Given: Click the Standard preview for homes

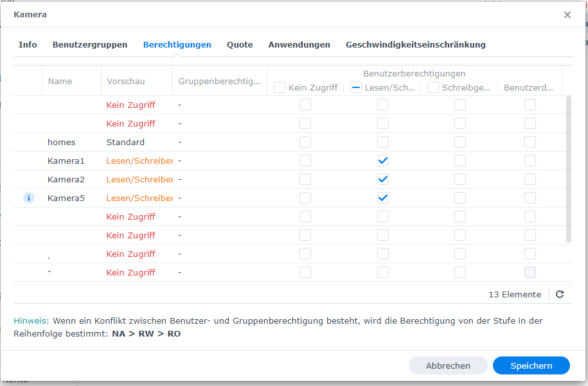Looking at the screenshot, I should pyautogui.click(x=125, y=143).
